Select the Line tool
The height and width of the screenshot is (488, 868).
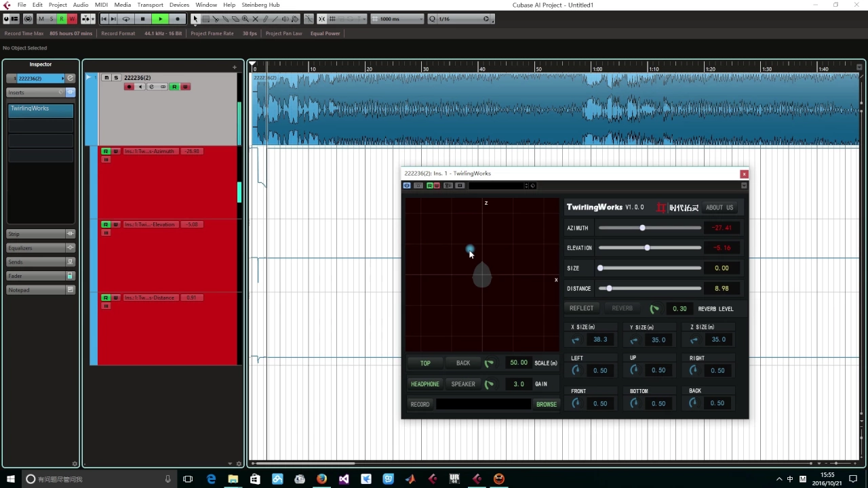click(x=275, y=19)
